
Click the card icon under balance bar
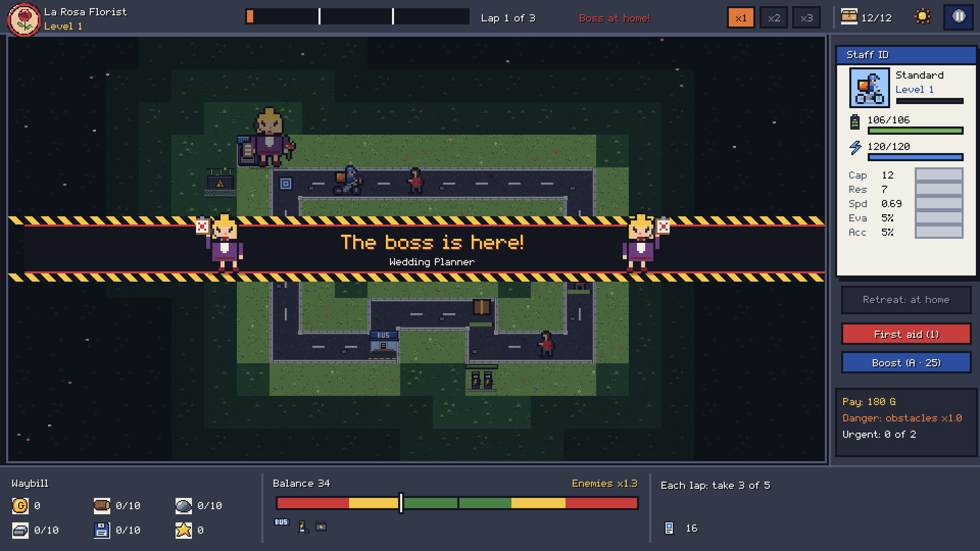[x=321, y=526]
